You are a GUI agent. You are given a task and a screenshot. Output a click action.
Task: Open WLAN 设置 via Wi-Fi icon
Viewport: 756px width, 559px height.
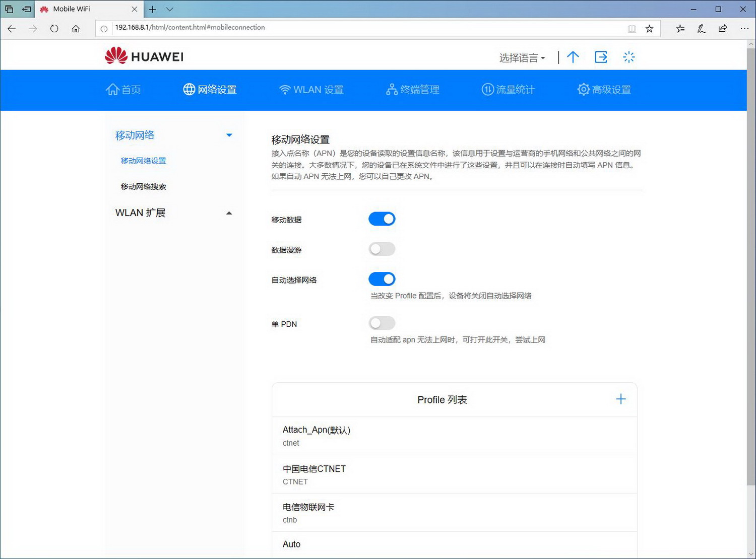click(x=285, y=89)
